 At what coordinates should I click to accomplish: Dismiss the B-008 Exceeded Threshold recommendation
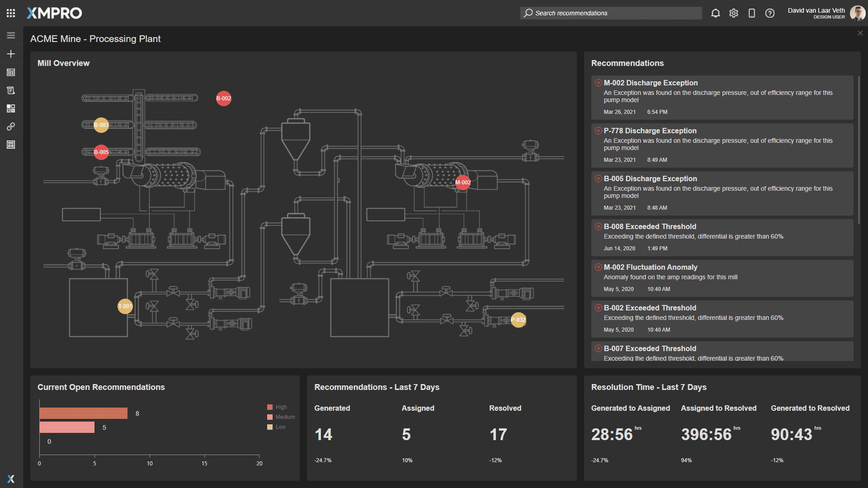pos(598,226)
